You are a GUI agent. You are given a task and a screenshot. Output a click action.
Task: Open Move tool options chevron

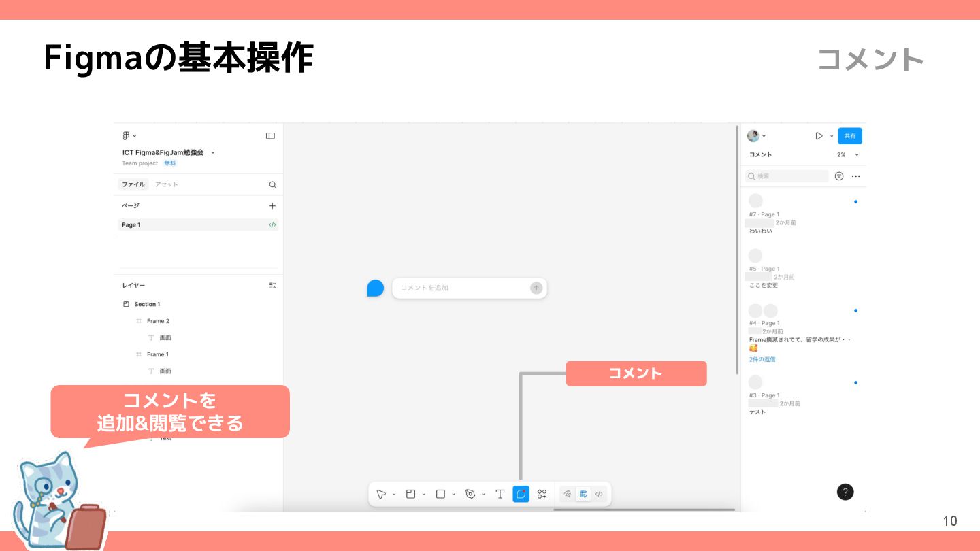pyautogui.click(x=394, y=495)
